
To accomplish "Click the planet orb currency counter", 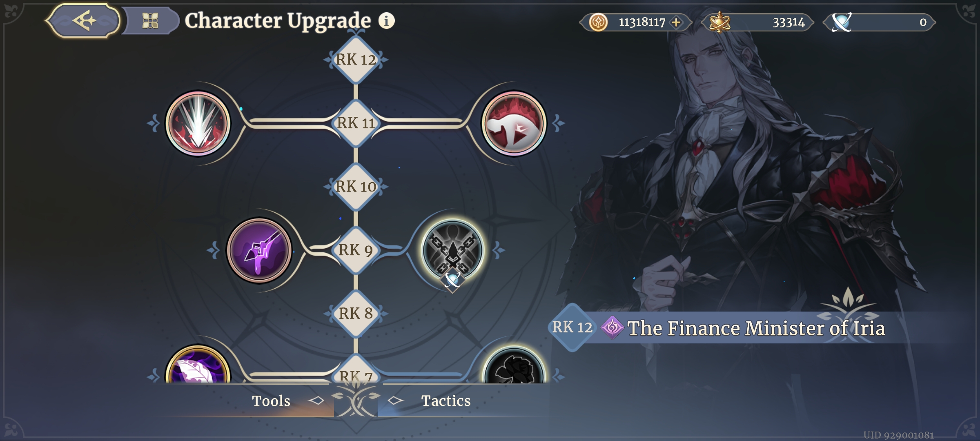I will 879,22.
